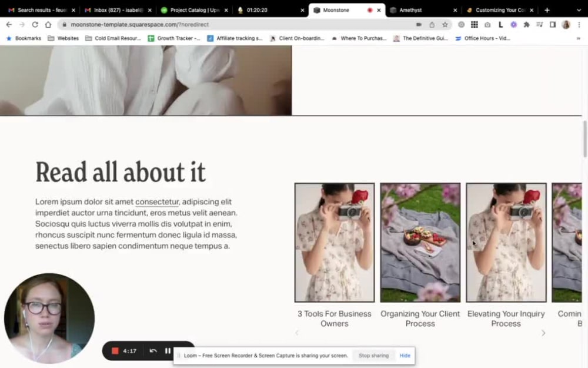Open the camera extension icon

[x=487, y=25]
